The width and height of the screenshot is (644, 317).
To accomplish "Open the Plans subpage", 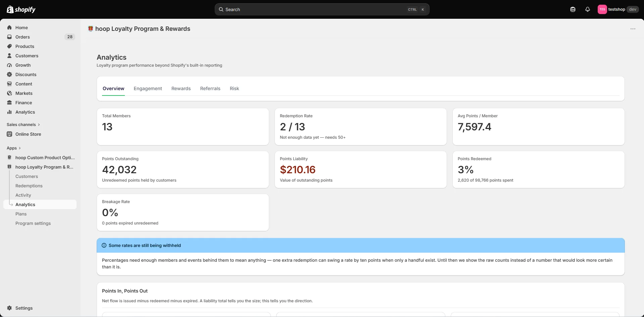I will tap(21, 214).
